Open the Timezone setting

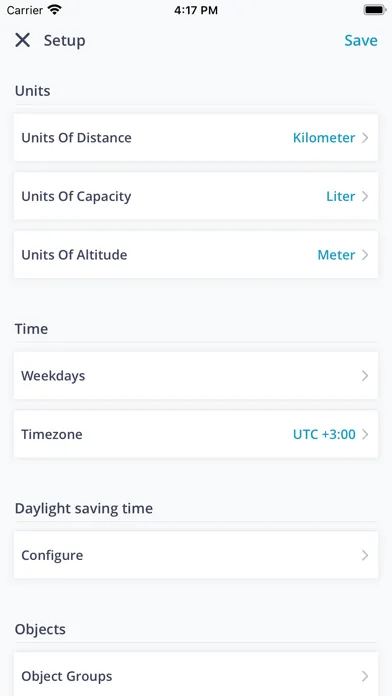196,434
